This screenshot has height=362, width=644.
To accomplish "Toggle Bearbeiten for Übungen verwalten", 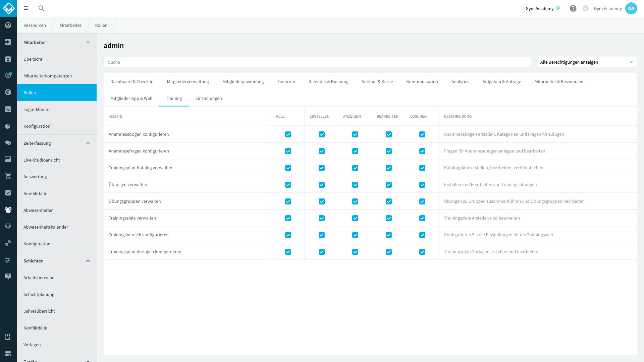I will (x=389, y=185).
